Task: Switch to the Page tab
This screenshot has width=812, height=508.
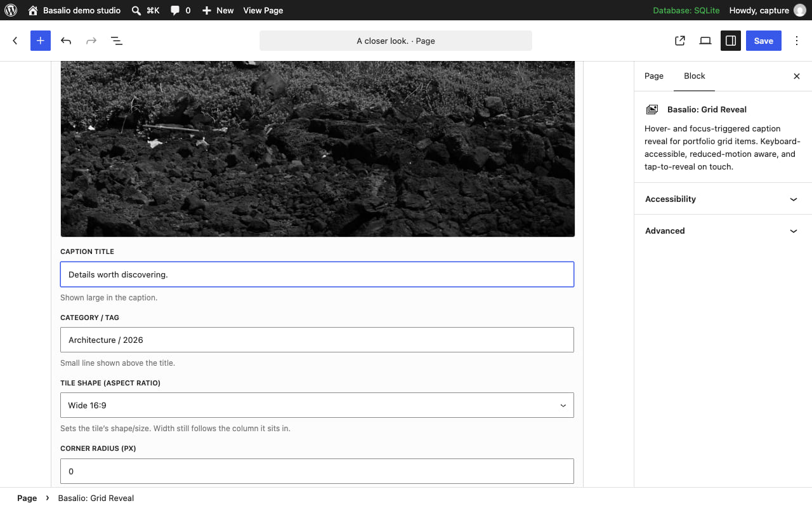Action: point(654,76)
